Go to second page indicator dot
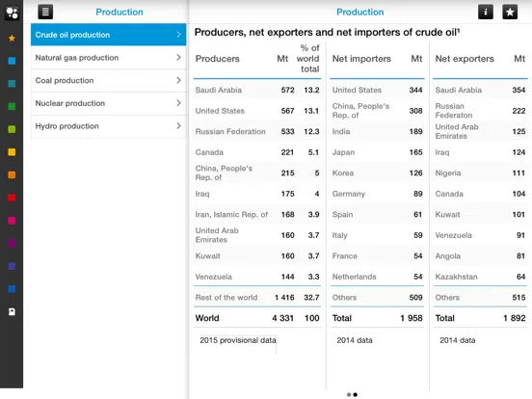The width and height of the screenshot is (532, 399). (356, 394)
